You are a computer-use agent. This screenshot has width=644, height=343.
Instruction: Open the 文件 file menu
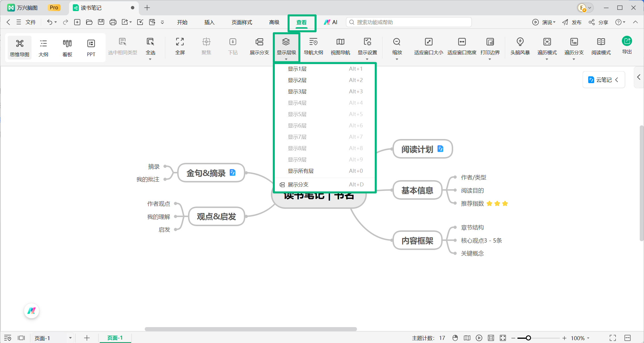click(26, 22)
